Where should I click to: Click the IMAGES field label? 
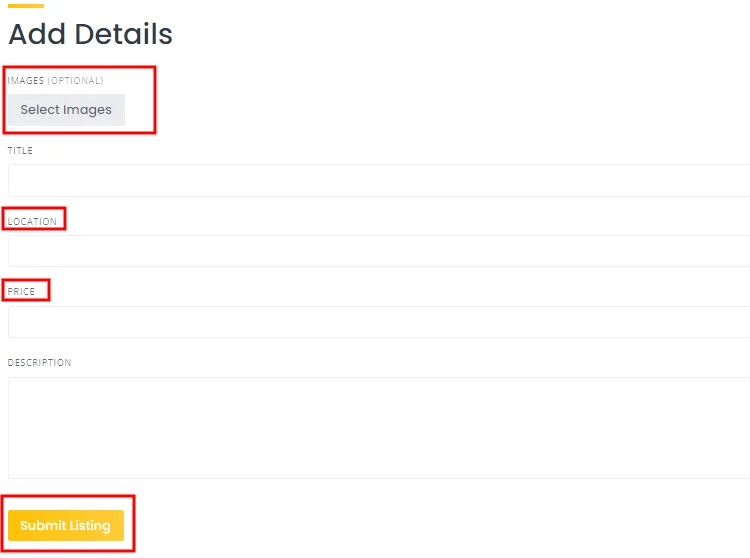(26, 81)
